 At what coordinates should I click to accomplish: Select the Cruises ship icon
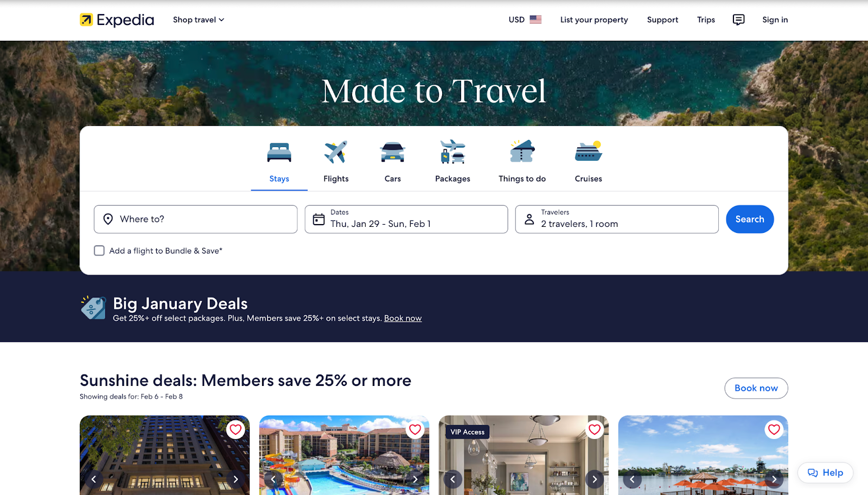point(589,151)
